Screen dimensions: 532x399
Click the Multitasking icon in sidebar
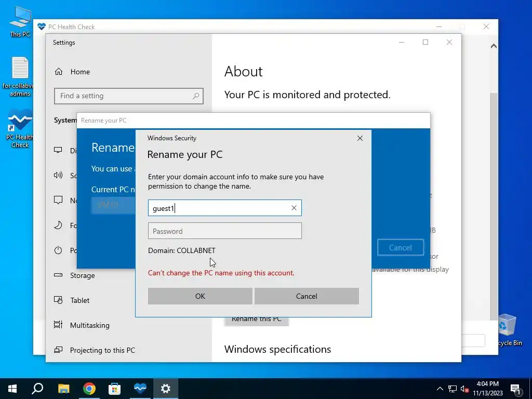58,325
